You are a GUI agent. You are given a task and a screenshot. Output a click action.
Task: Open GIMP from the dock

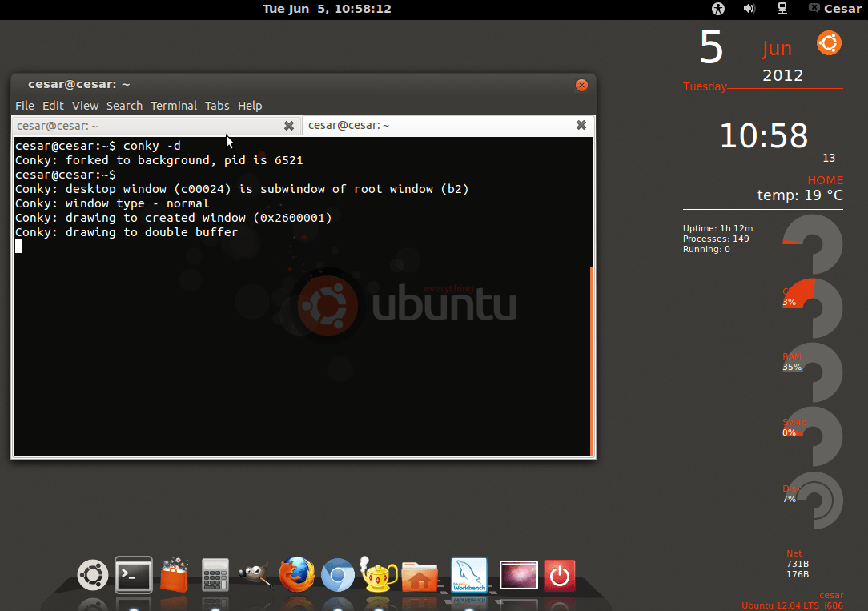click(x=256, y=575)
